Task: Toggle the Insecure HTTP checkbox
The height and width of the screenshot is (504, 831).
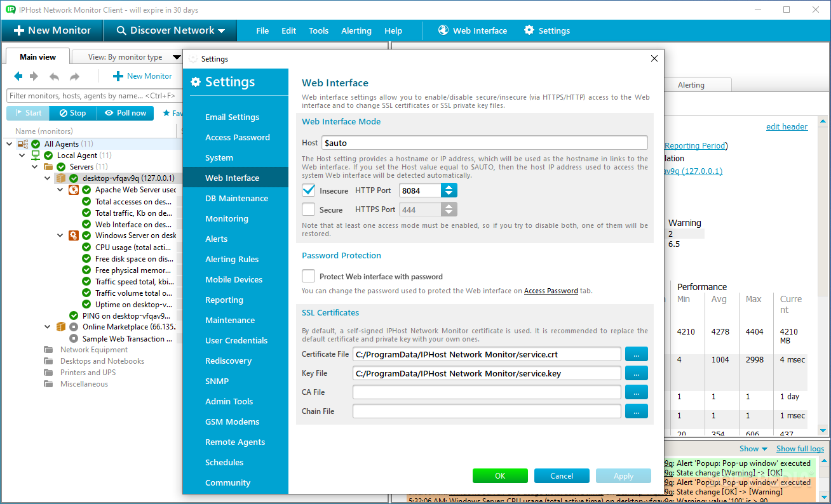Action: click(309, 190)
